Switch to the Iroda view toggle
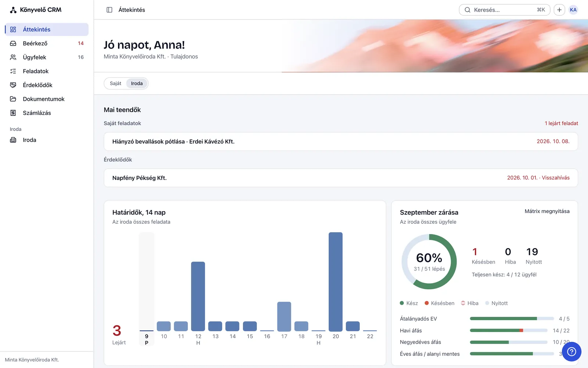The image size is (588, 368). tap(137, 84)
